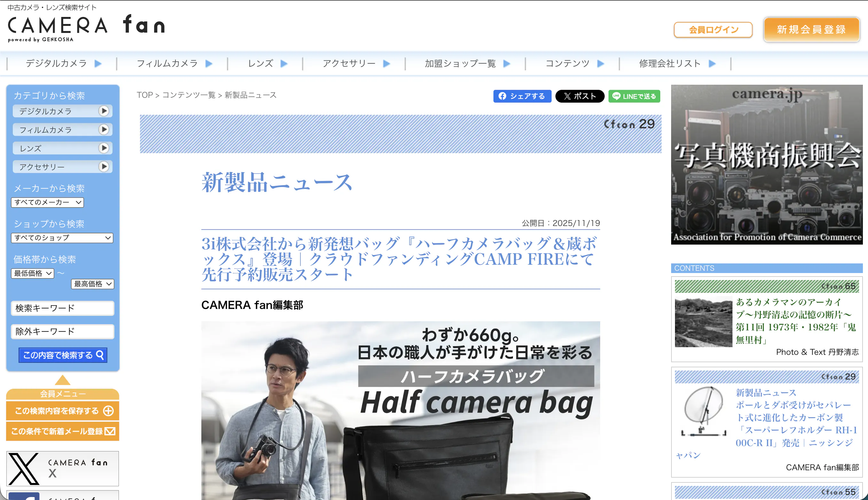Viewport: 868px width, 500px height.
Task: Send article via LINEで送る button
Action: [x=634, y=96]
